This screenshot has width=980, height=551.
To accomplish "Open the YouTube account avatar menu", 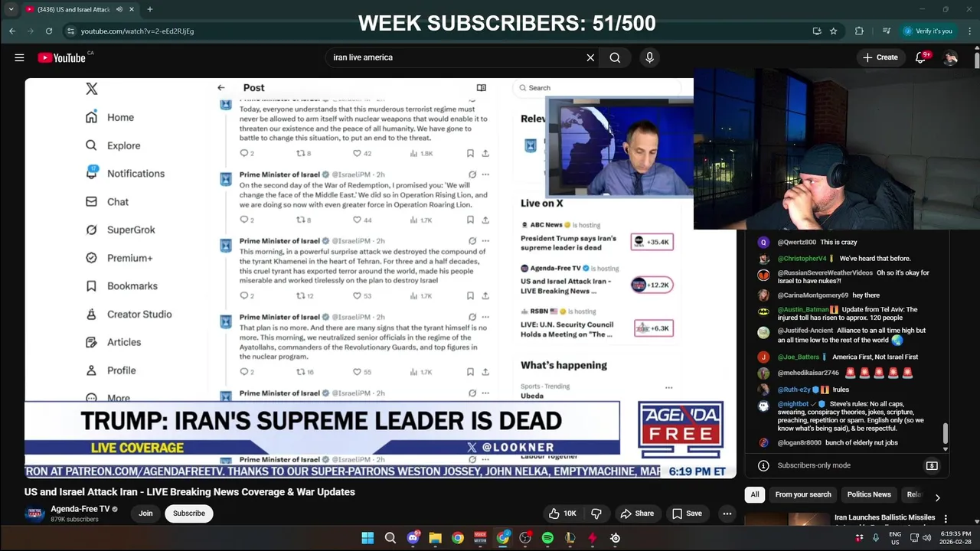I will point(950,57).
